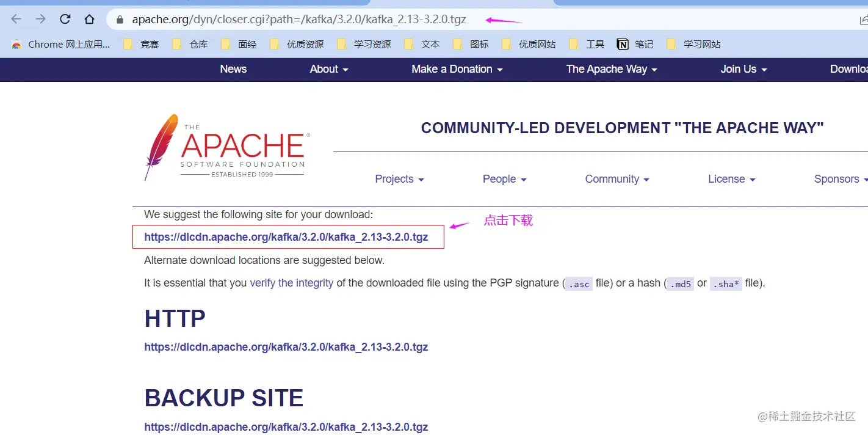Expand the Make a Donation dropdown
Screen dimensions: 868x435
tap(457, 69)
